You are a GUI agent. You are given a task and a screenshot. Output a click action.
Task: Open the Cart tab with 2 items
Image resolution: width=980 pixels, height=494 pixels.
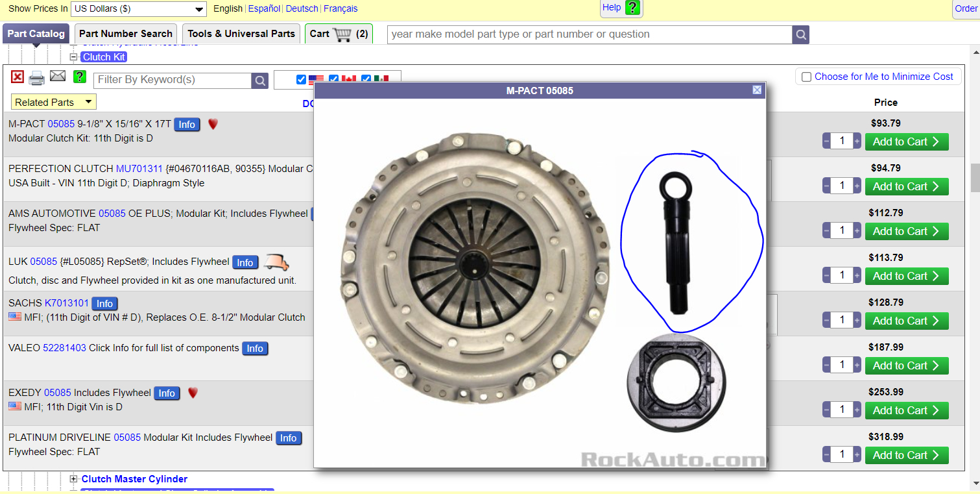click(339, 34)
